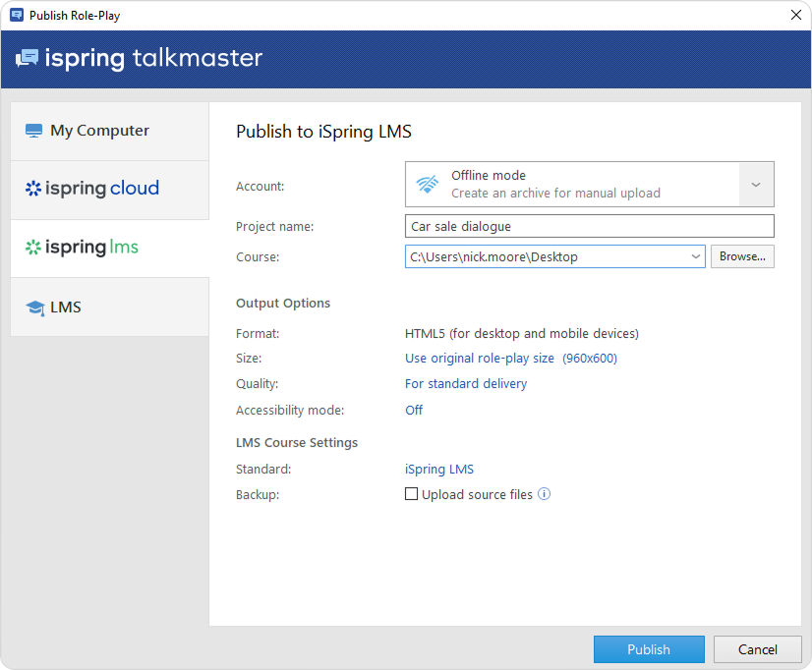812x670 pixels.
Task: Expand the Account dropdown arrow
Action: click(x=756, y=185)
